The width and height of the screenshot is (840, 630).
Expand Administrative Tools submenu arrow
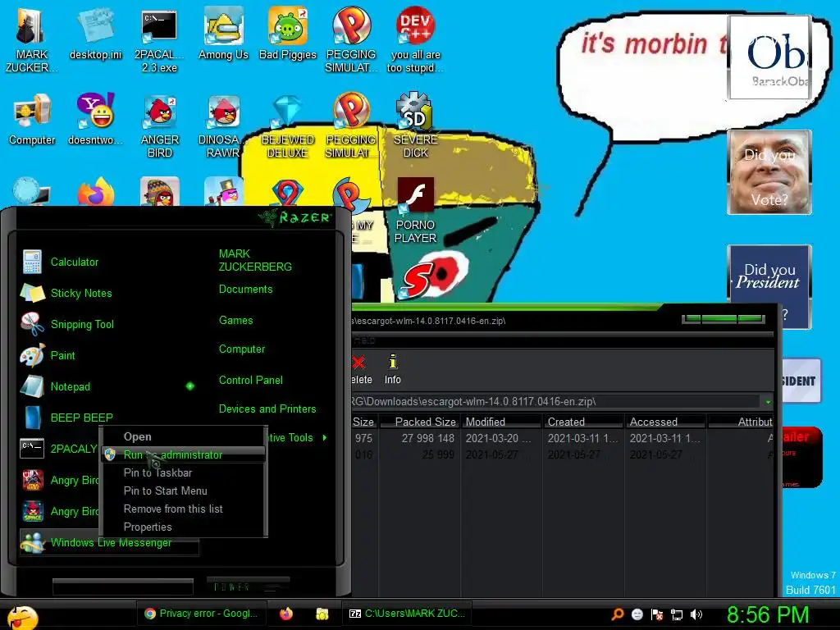click(325, 438)
